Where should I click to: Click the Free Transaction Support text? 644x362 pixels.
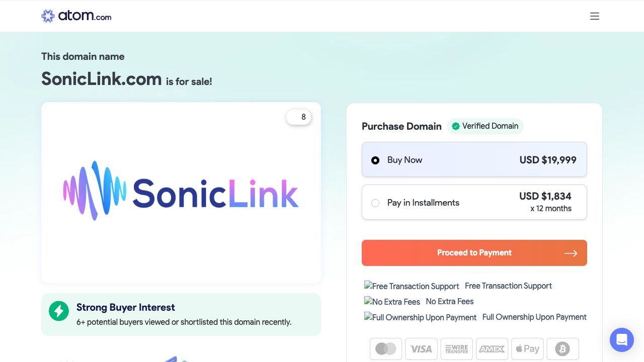(508, 286)
